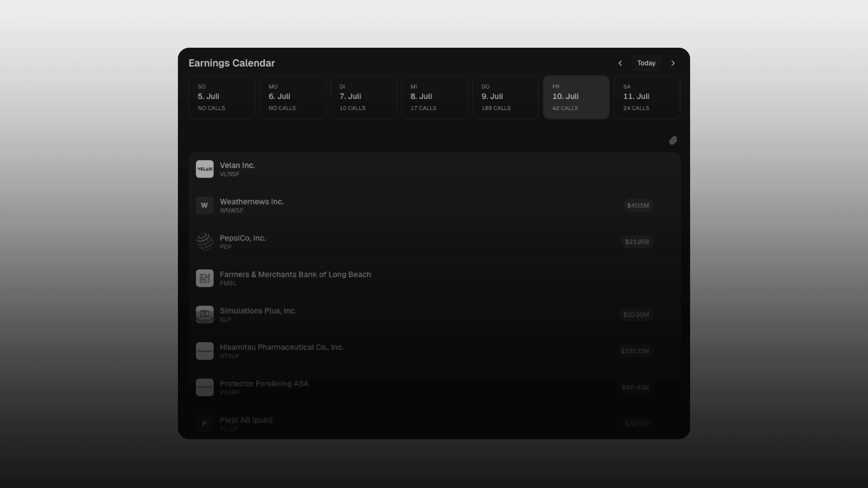Open the Plejd AB (publ) entry
This screenshot has width=868, height=488.
point(434,423)
